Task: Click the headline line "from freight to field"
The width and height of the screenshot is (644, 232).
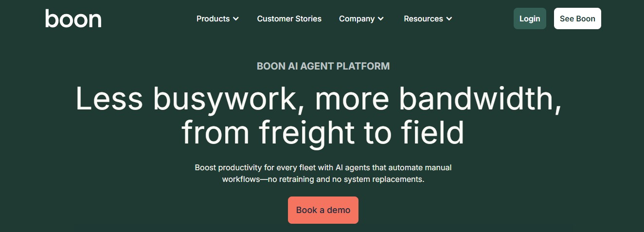Action: coord(322,133)
